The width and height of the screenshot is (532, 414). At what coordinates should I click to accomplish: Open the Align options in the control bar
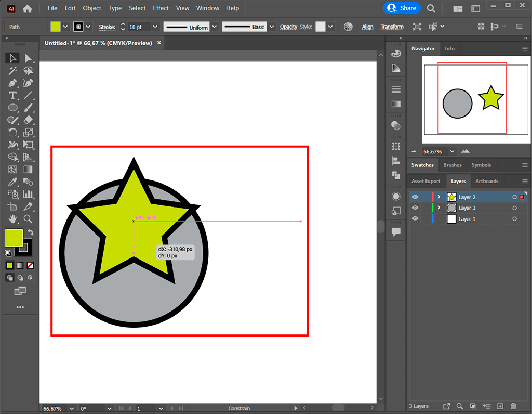(367, 27)
